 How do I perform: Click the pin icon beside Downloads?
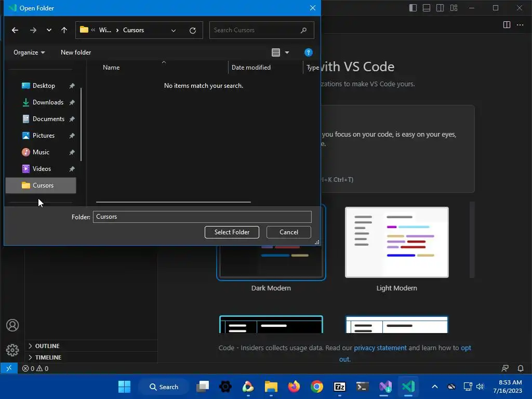coord(72,102)
